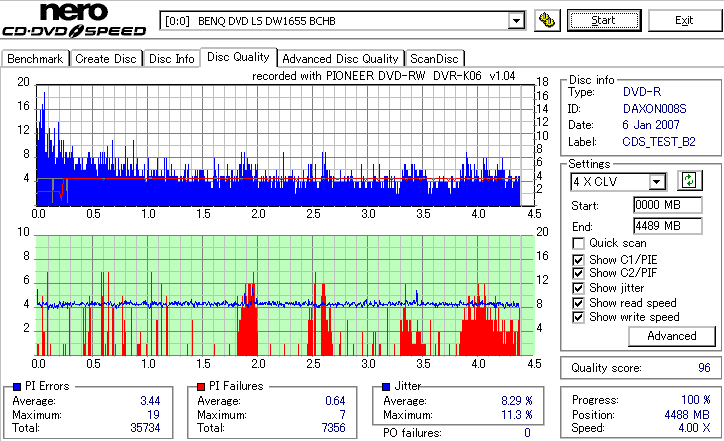
Task: Click the PI Failures jitter graph area
Action: [x=285, y=296]
